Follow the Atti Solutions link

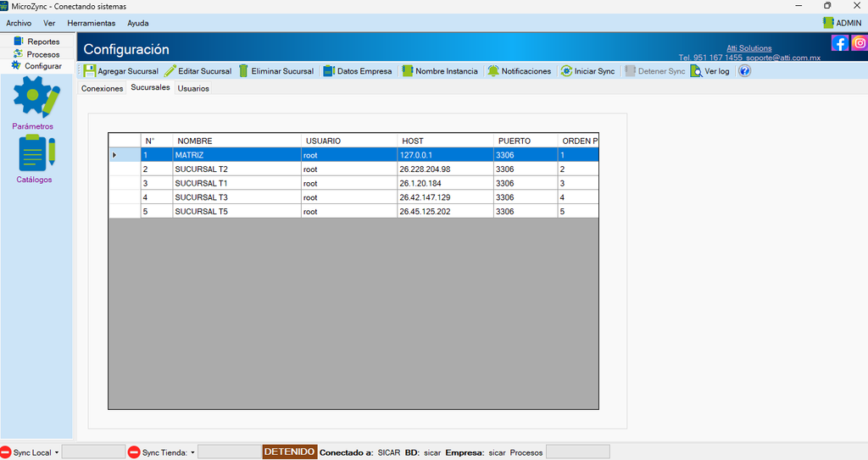point(749,48)
